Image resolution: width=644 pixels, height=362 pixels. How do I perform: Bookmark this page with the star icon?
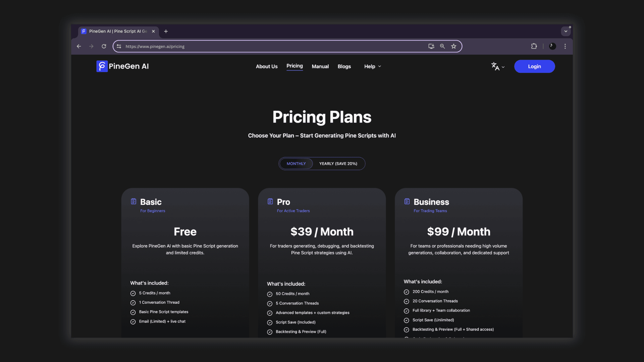coord(454,46)
